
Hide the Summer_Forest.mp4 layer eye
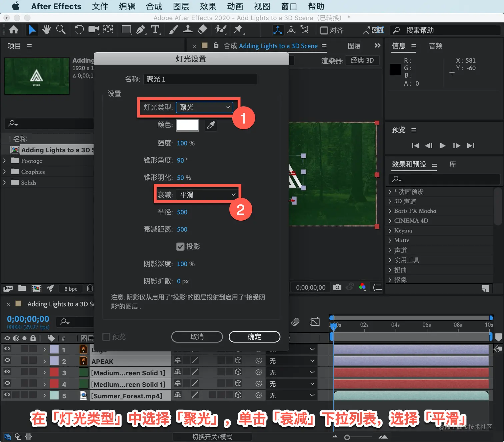(x=7, y=395)
